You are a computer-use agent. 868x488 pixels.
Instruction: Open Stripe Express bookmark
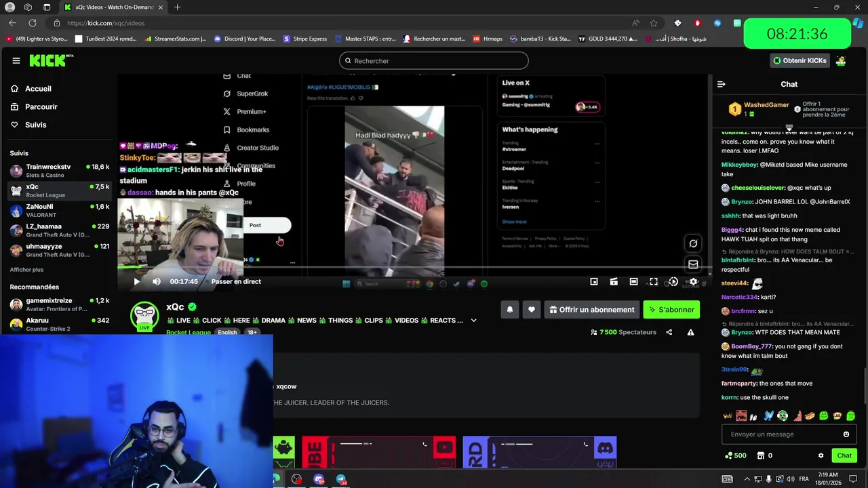305,39
